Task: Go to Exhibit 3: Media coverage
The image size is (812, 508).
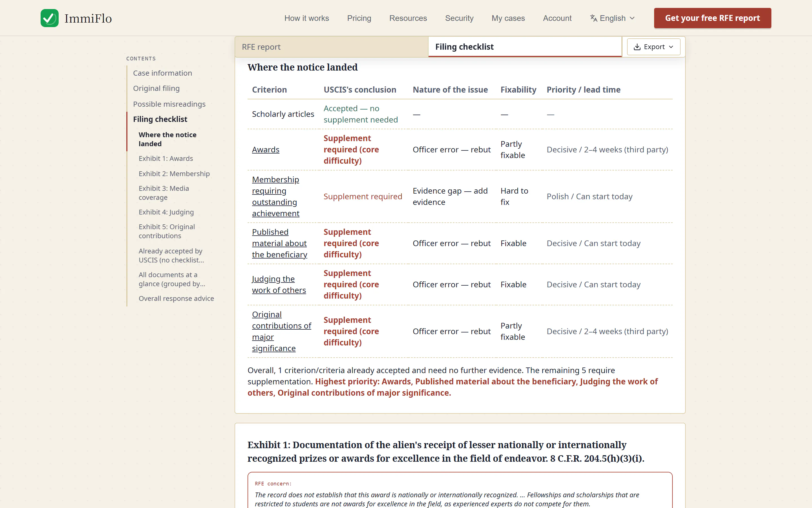Action: 164,193
